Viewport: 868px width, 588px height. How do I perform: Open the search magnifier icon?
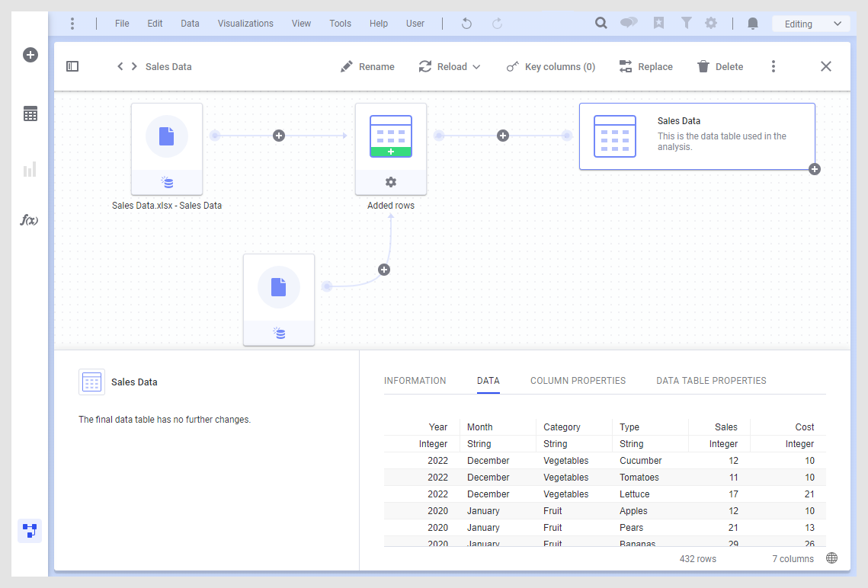(601, 24)
